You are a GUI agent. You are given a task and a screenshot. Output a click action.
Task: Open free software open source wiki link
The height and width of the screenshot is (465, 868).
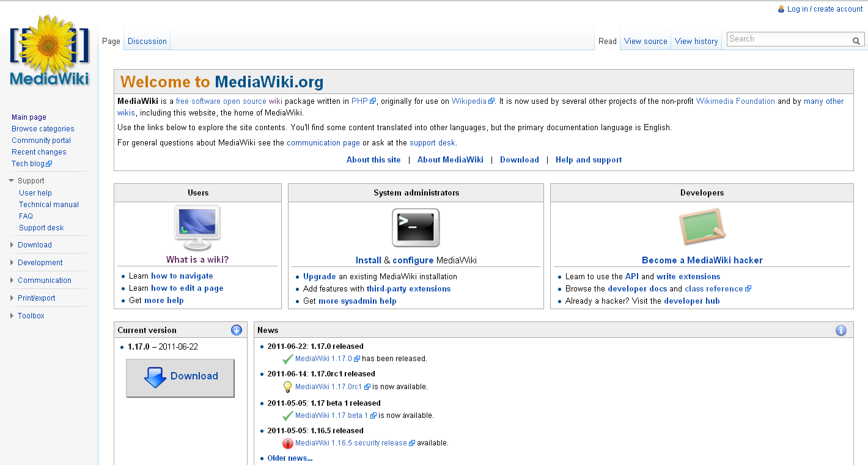(x=229, y=101)
